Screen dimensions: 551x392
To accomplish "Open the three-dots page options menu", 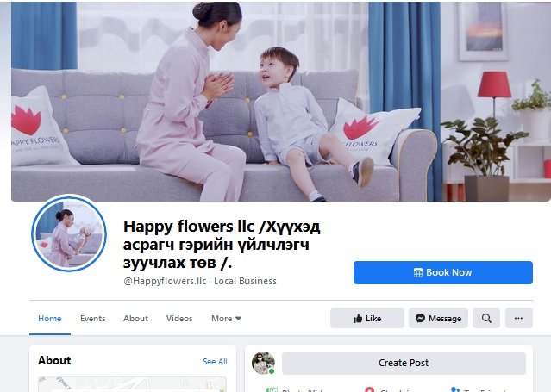I will pos(519,318).
